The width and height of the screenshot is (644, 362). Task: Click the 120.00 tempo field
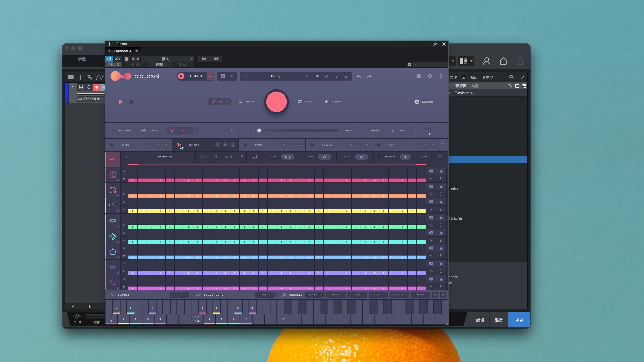click(x=196, y=76)
